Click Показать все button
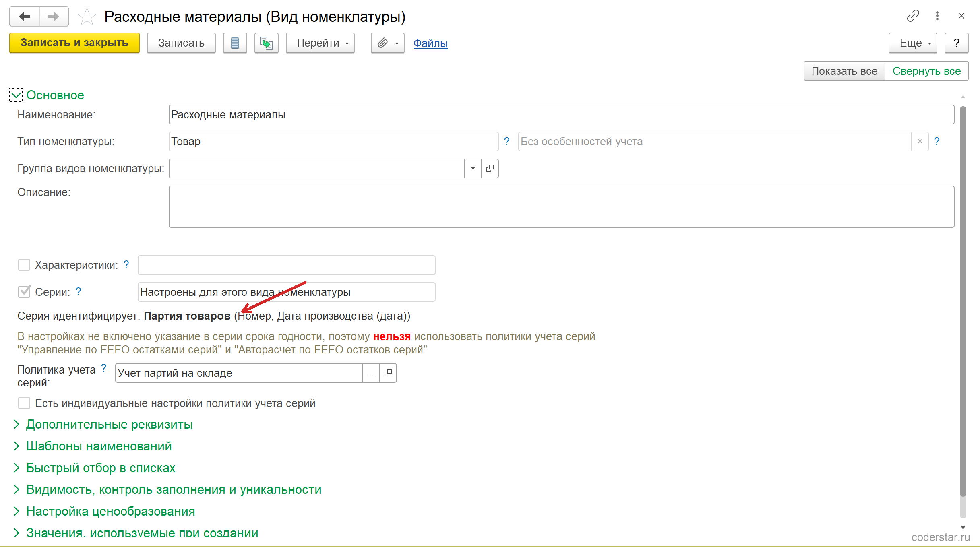The image size is (980, 547). tap(844, 71)
